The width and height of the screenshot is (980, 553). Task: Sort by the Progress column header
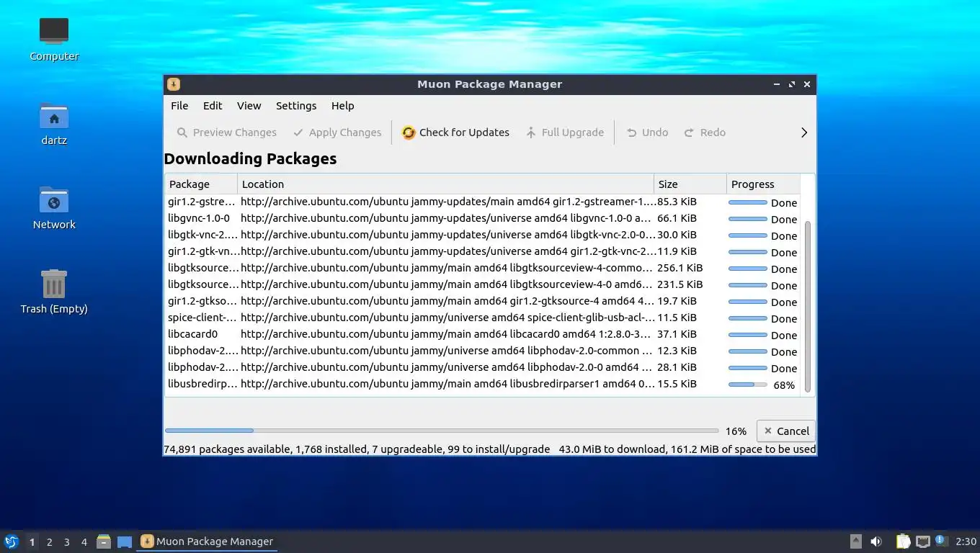(763, 184)
